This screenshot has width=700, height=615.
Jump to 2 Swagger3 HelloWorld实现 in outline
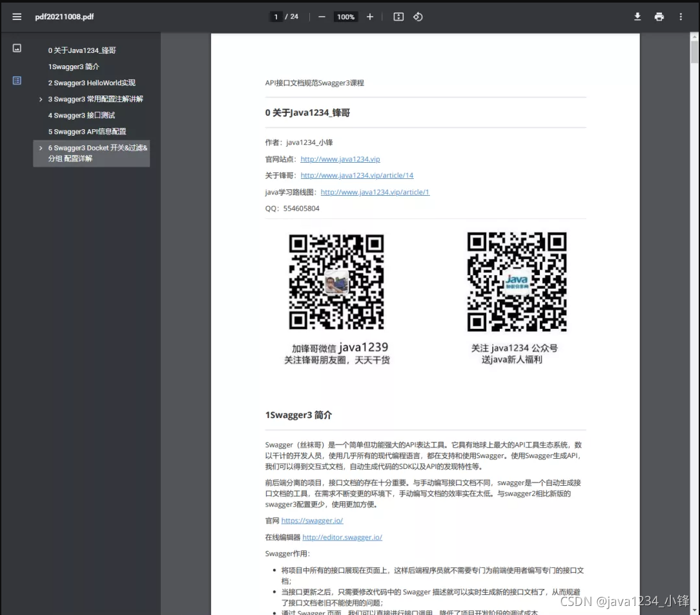coord(92,83)
